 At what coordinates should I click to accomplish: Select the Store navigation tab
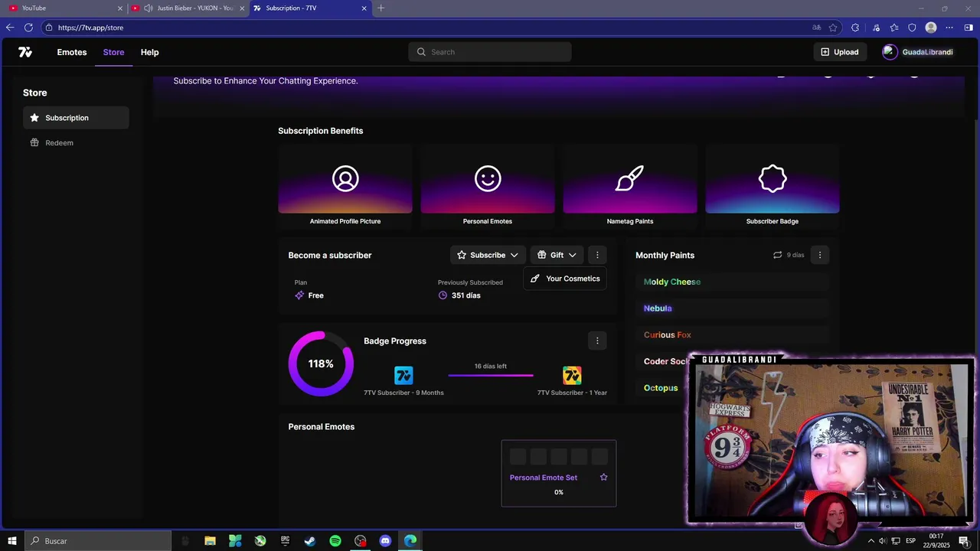[113, 52]
